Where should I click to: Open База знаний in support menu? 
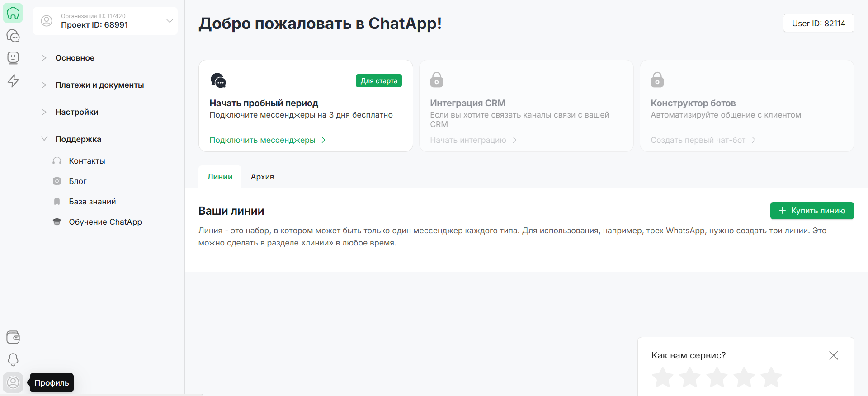pyautogui.click(x=92, y=202)
